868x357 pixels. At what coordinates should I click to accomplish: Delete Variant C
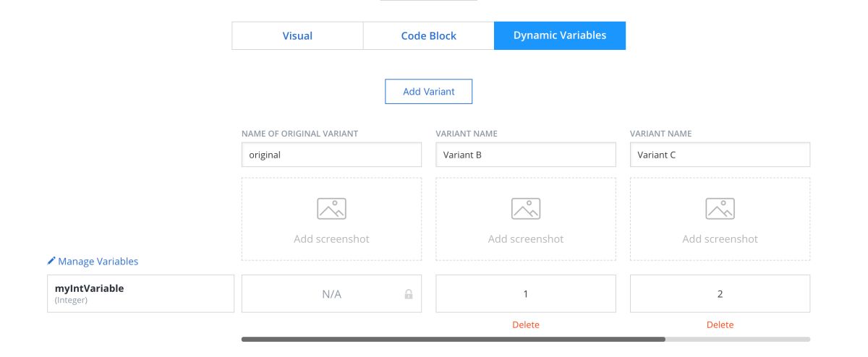pyautogui.click(x=720, y=324)
